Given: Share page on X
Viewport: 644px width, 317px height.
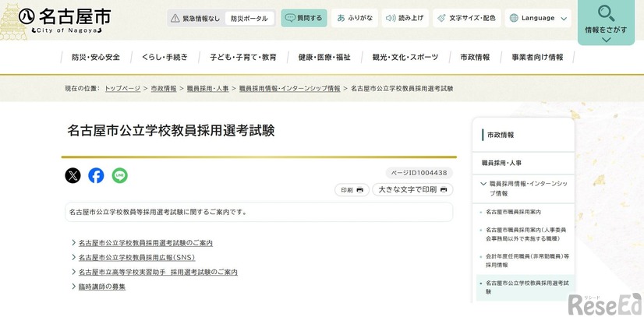Looking at the screenshot, I should [73, 175].
